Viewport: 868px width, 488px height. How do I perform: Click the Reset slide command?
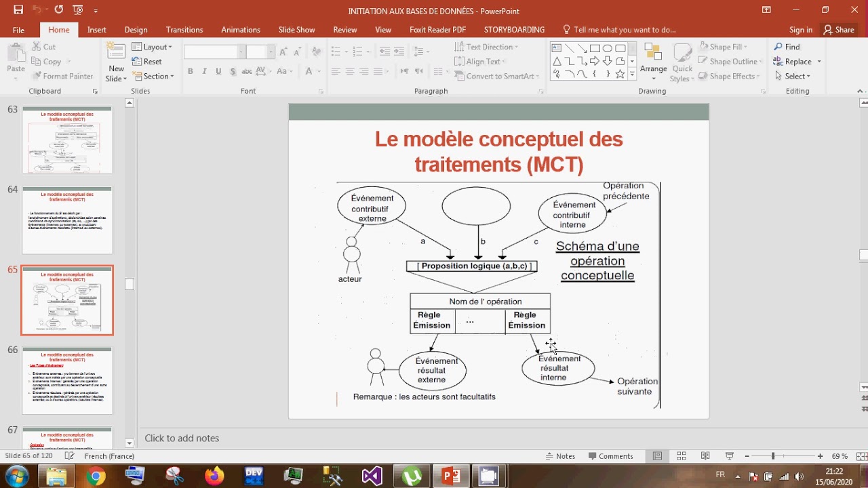147,61
